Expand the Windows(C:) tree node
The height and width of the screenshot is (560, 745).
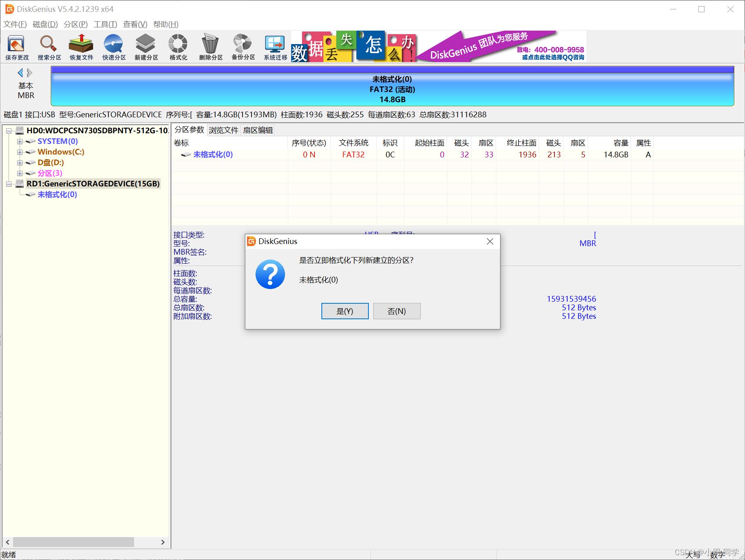tap(20, 152)
